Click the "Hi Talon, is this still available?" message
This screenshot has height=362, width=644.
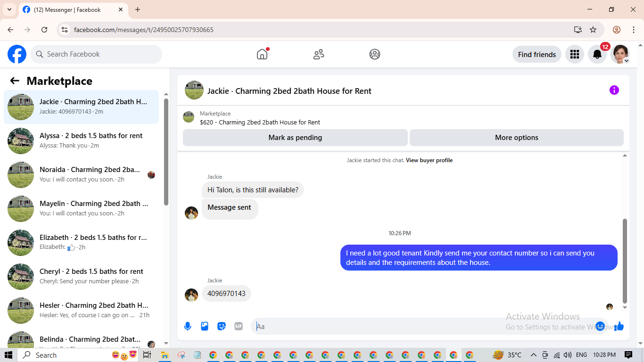tap(253, 190)
